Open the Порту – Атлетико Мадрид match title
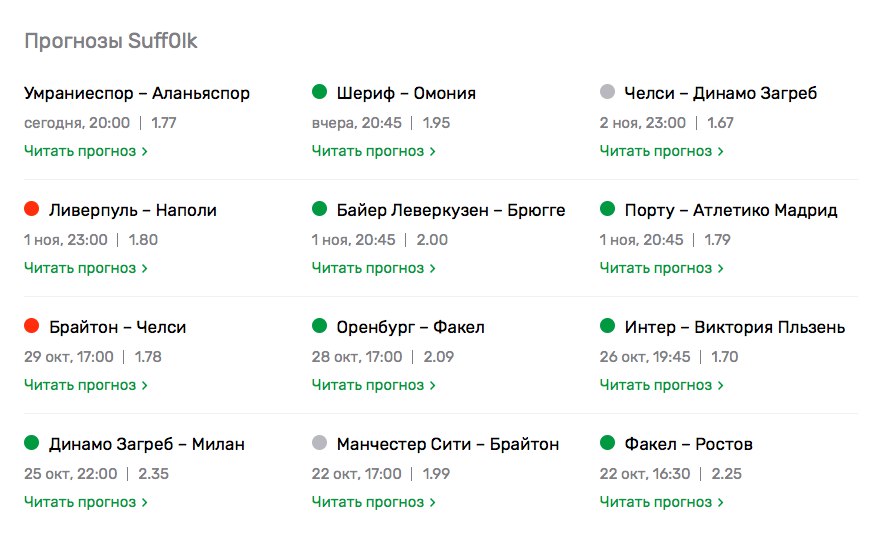Viewport: 884px width, 539px height. click(731, 210)
